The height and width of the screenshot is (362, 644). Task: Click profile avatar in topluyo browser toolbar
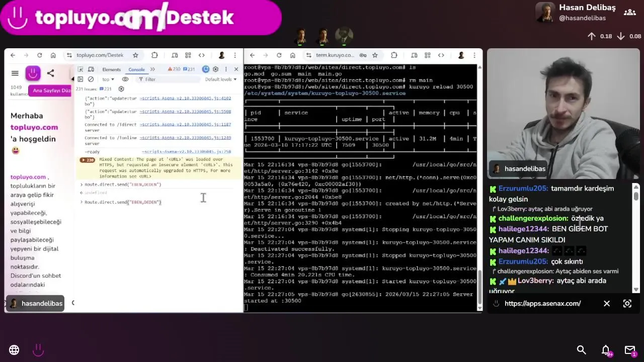(221, 55)
